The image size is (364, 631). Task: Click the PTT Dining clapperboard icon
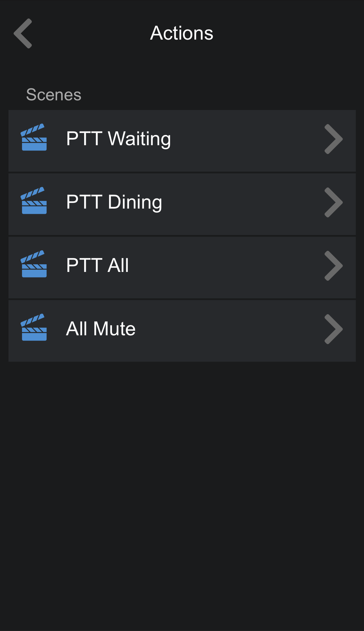pos(34,201)
